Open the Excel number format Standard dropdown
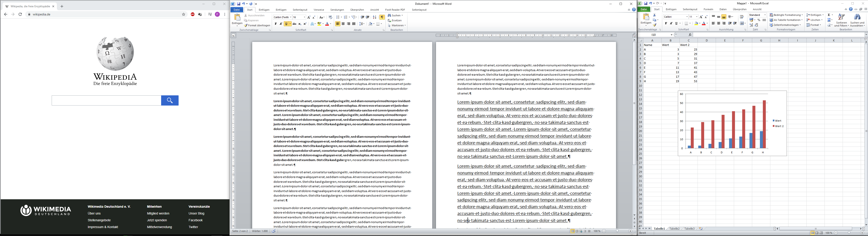868x236 pixels. click(765, 15)
